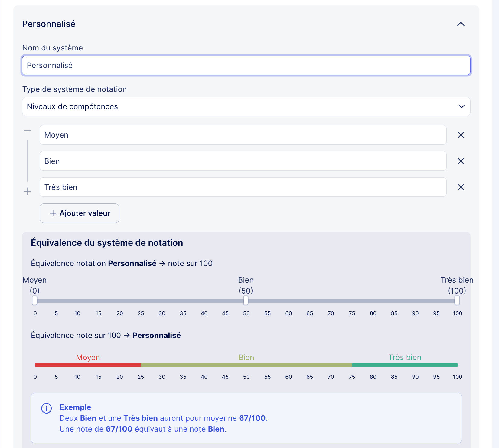Click the olive Bien range bar

pos(246,365)
